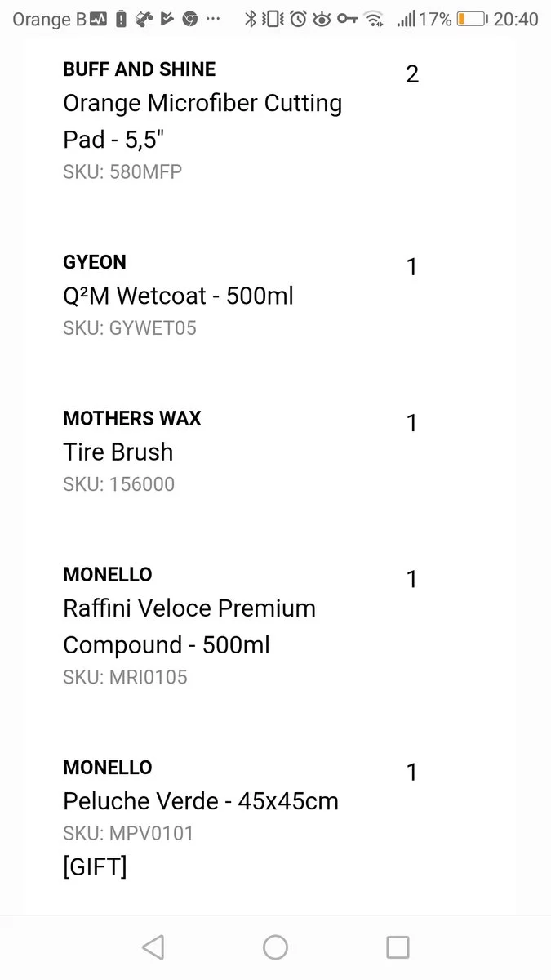551x980 pixels.
Task: Tap the 20:40 clock in status bar
Action: coord(516,19)
